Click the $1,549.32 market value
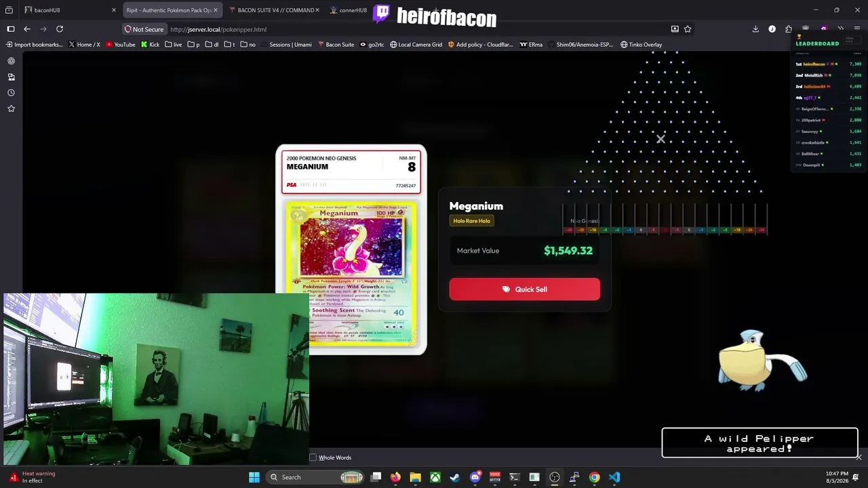This screenshot has width=868, height=488. tap(568, 251)
